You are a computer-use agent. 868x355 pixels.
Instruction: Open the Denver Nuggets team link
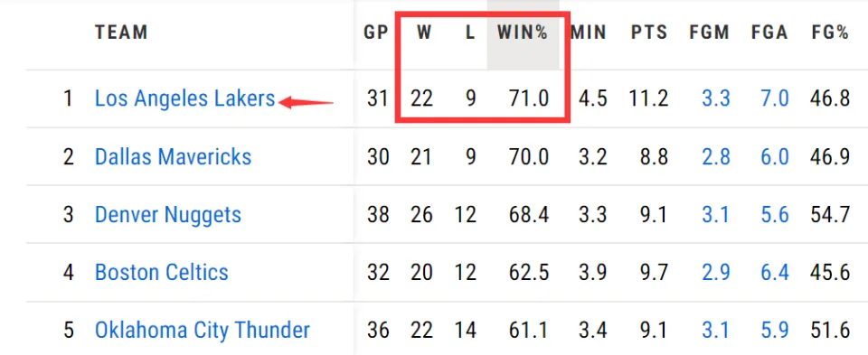pos(168,215)
